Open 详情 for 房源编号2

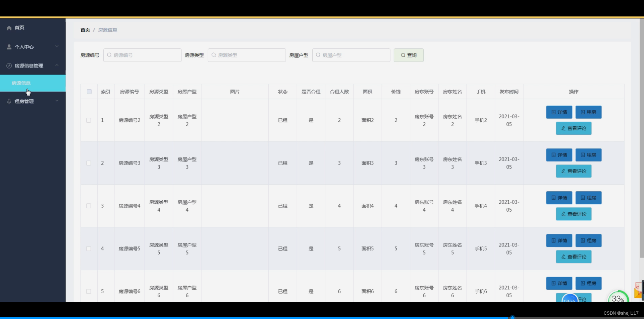point(559,112)
